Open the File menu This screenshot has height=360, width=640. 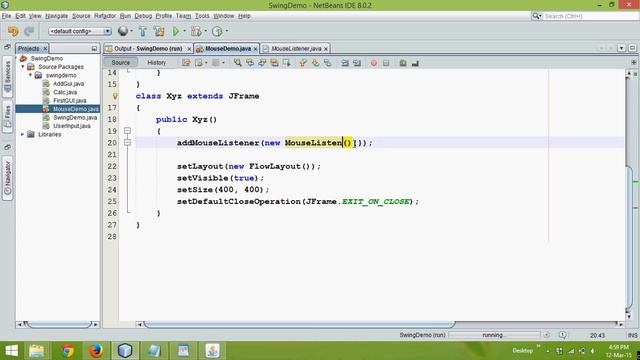click(x=6, y=16)
